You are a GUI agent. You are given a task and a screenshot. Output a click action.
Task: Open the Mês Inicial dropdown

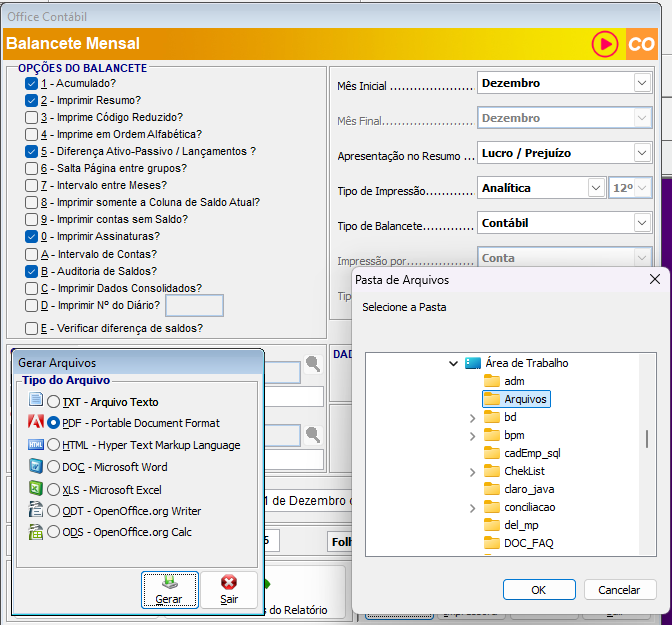641,83
